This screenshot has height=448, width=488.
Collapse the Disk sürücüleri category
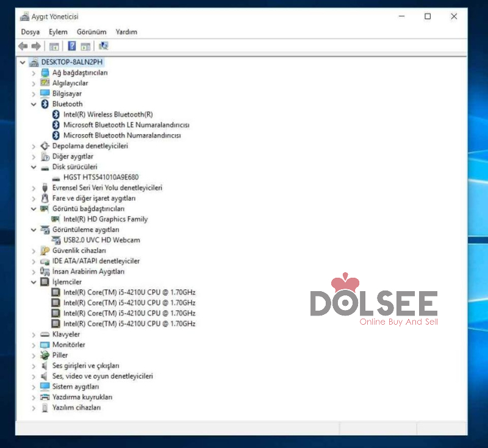pyautogui.click(x=34, y=167)
